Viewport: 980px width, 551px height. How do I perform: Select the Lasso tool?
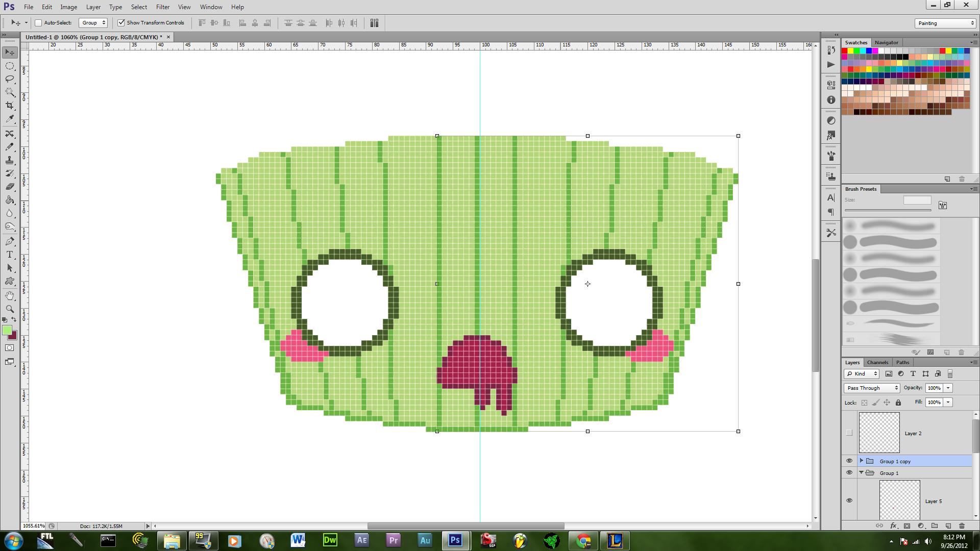click(10, 79)
